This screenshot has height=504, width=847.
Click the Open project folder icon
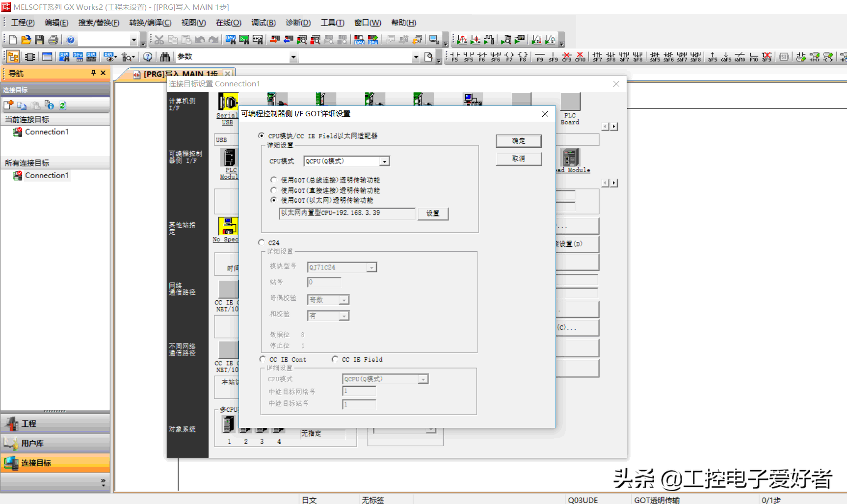26,40
